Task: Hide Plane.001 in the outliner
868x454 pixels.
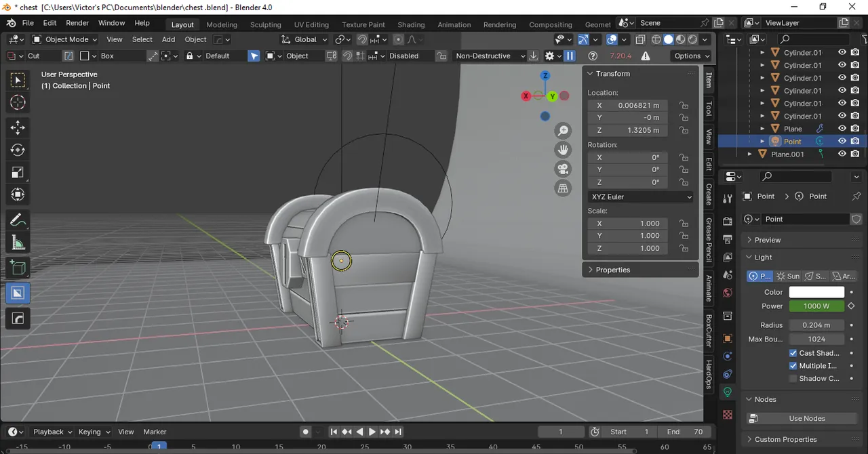Action: [x=842, y=154]
